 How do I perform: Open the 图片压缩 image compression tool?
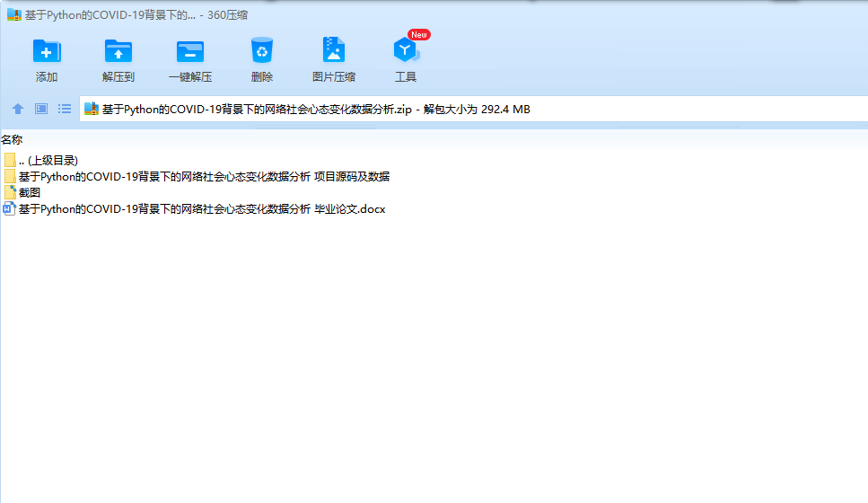pyautogui.click(x=334, y=50)
